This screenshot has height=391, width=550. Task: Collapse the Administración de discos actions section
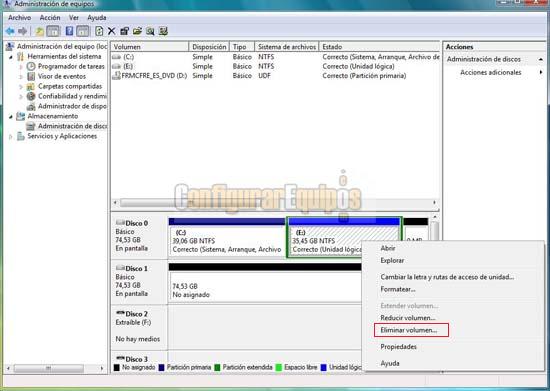coord(541,59)
